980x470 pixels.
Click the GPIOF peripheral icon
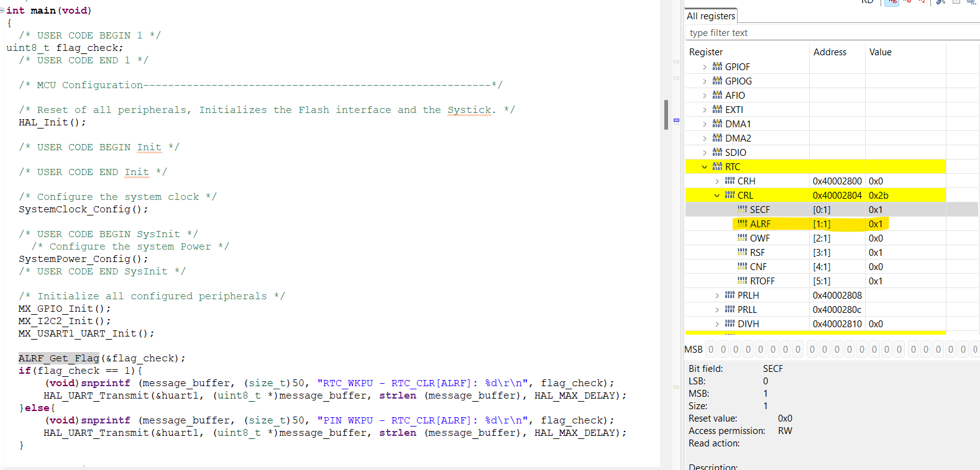(x=717, y=66)
